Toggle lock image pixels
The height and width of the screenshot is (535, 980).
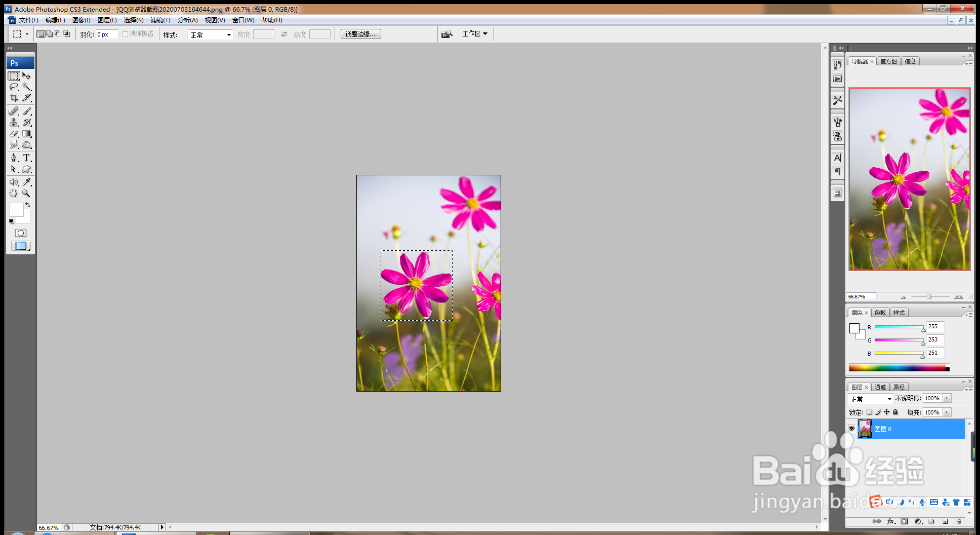[x=878, y=412]
